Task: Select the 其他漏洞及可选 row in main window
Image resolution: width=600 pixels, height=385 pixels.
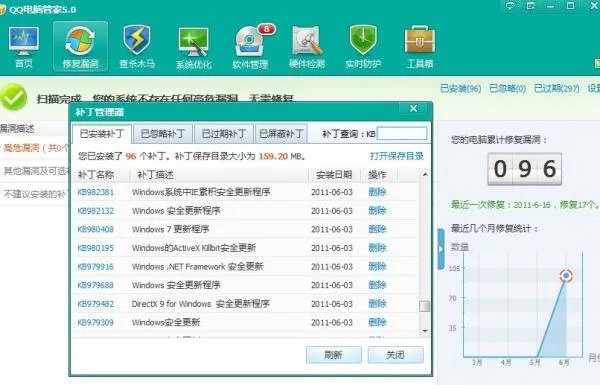Action: point(35,171)
